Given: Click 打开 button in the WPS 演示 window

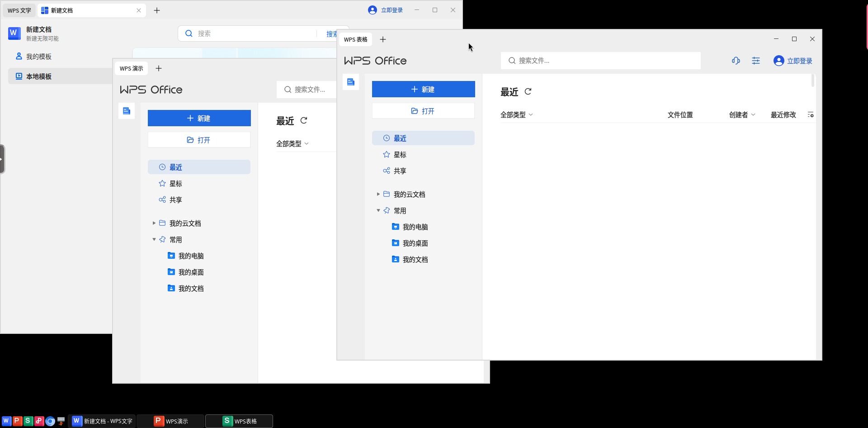Looking at the screenshot, I should [x=199, y=140].
